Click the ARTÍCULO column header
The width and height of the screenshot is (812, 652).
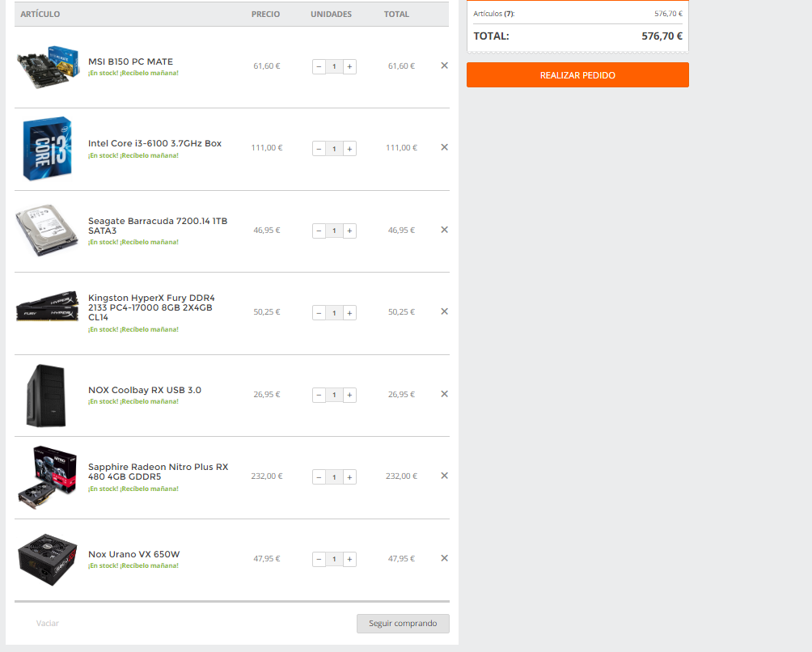40,14
